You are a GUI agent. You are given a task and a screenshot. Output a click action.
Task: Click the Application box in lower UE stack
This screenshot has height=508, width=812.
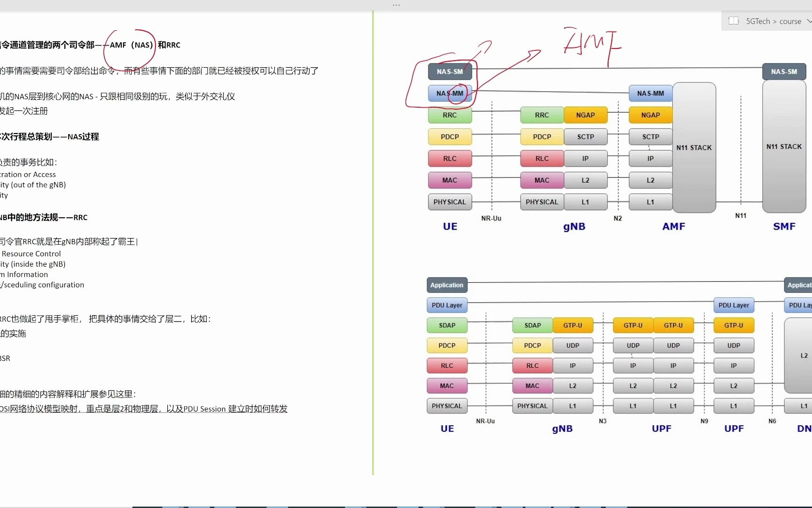(447, 285)
